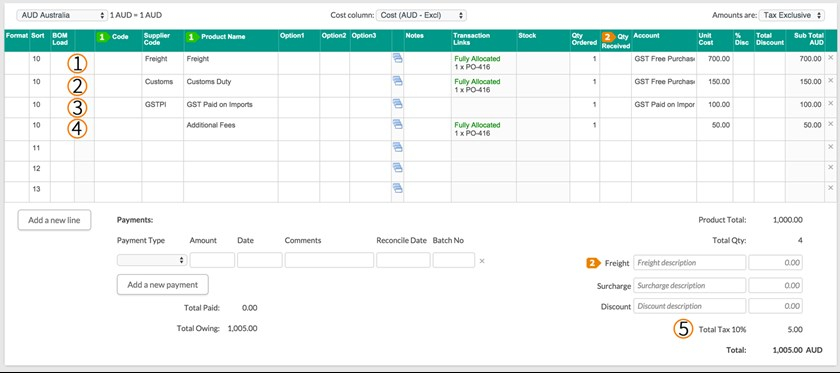Click the 700.00 unit cost cell
840x373 pixels.
[x=715, y=63]
